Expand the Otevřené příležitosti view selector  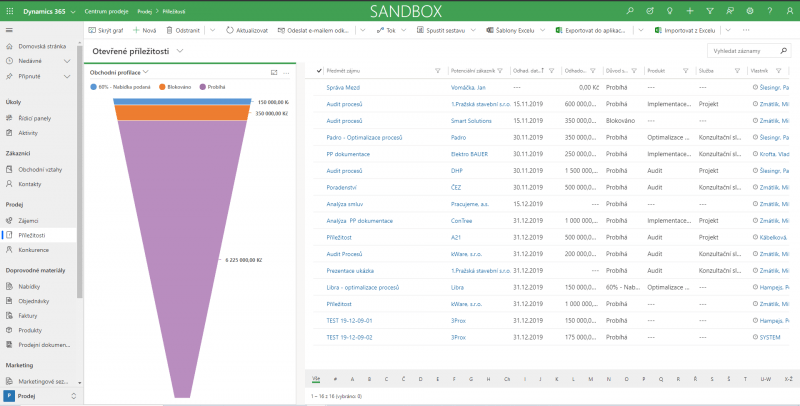(180, 51)
